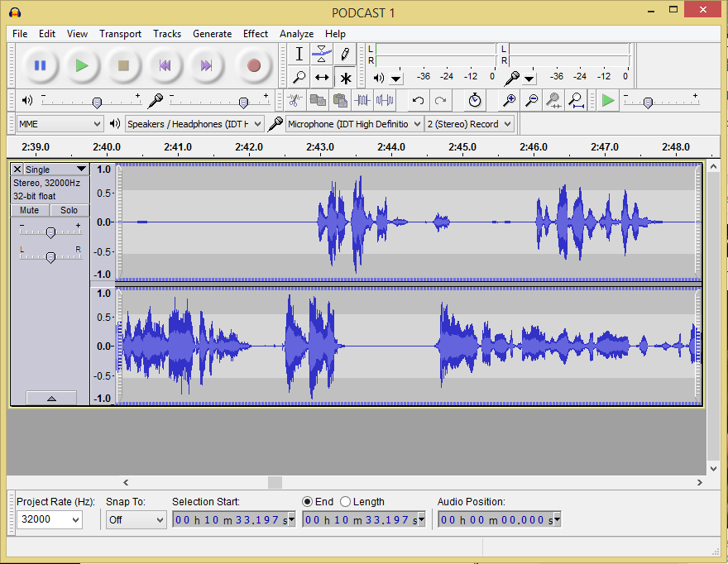Select the Draw pencil tool
Viewport: 728px width, 564px height.
click(345, 55)
